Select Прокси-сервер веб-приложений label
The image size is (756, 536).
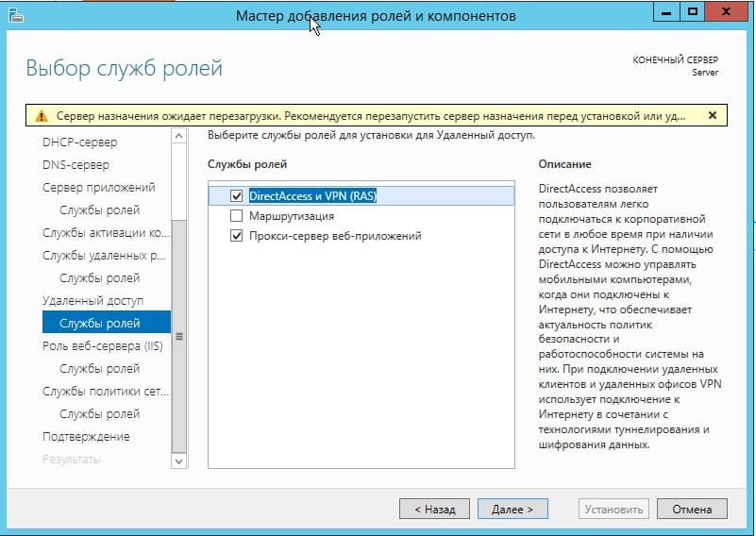click(335, 236)
